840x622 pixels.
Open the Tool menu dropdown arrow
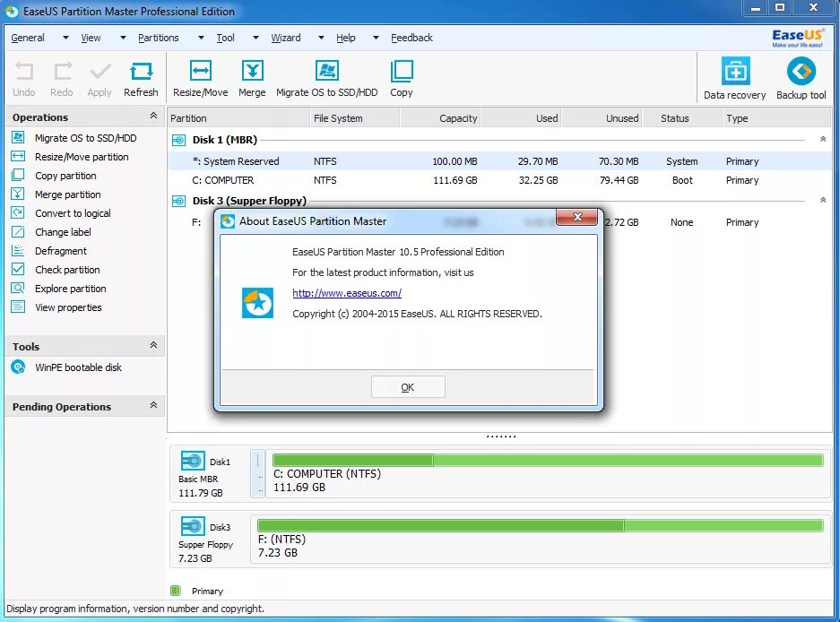[255, 38]
